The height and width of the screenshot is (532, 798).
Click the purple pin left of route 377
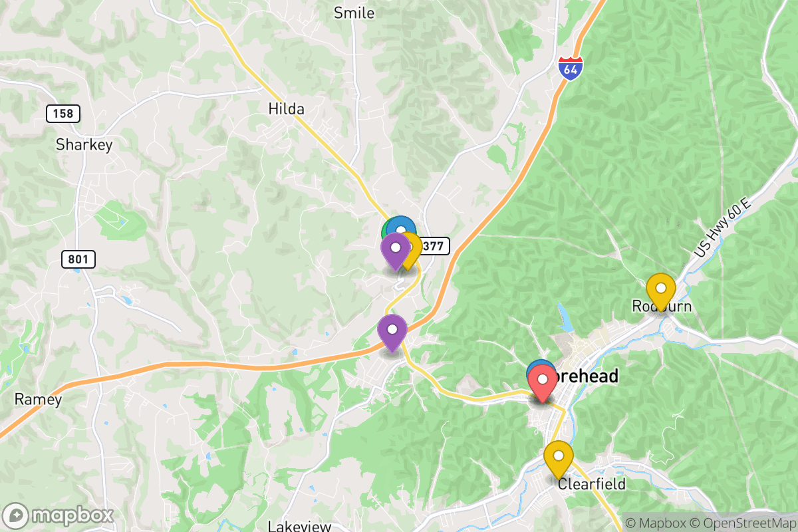pyautogui.click(x=396, y=251)
